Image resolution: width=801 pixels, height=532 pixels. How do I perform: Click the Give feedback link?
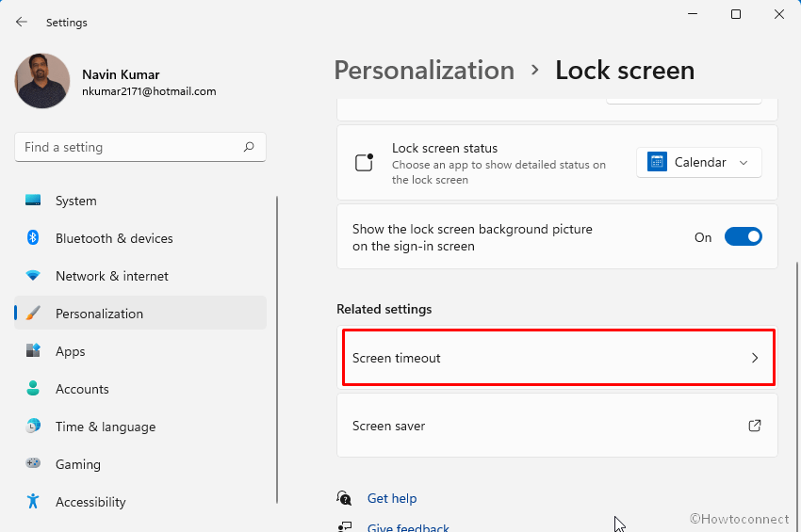point(408,527)
